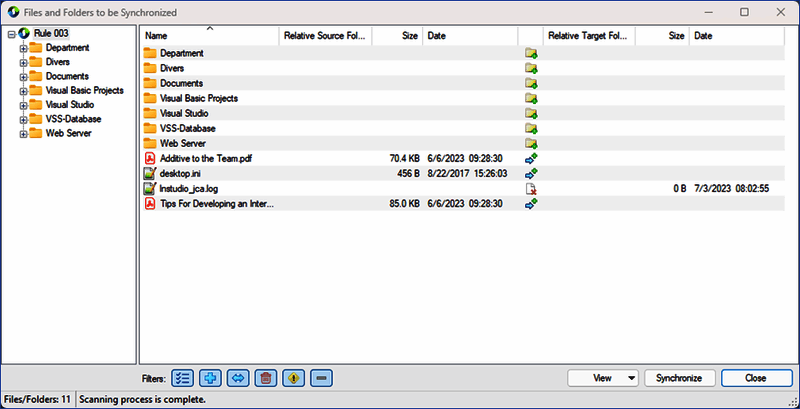
Task: Click the target Size column header
Action: click(662, 36)
